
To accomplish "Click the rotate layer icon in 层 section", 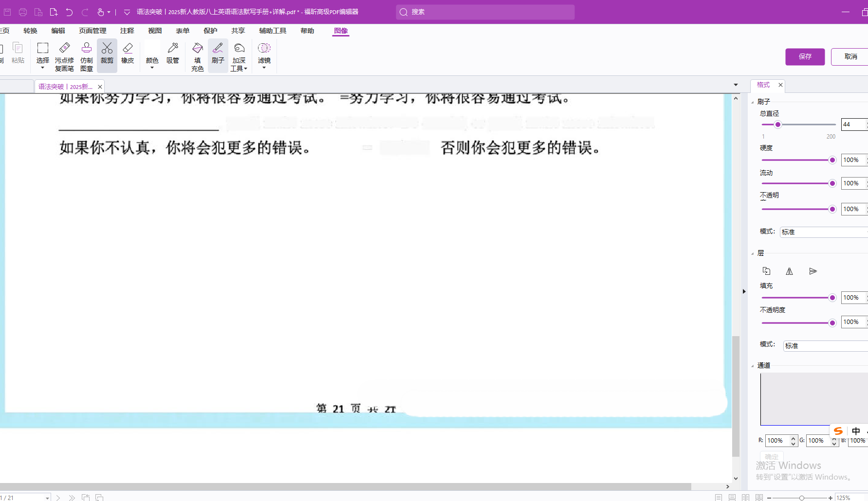I will point(766,271).
